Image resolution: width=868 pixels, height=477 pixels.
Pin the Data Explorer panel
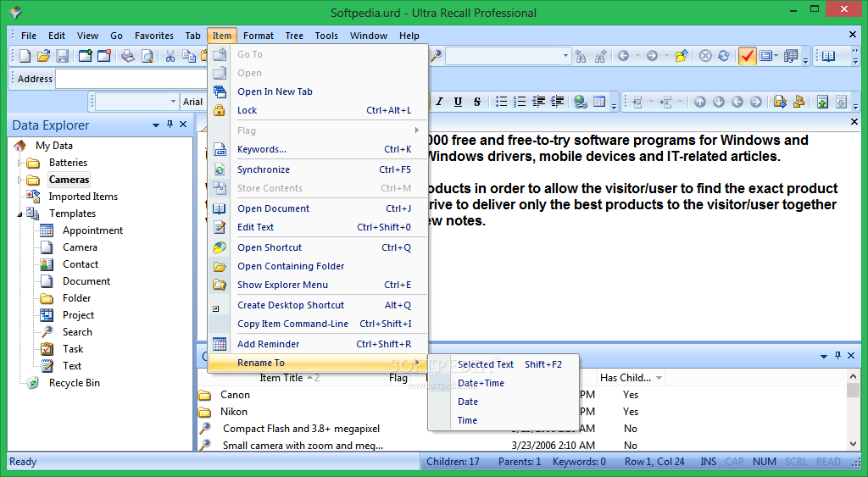(170, 125)
